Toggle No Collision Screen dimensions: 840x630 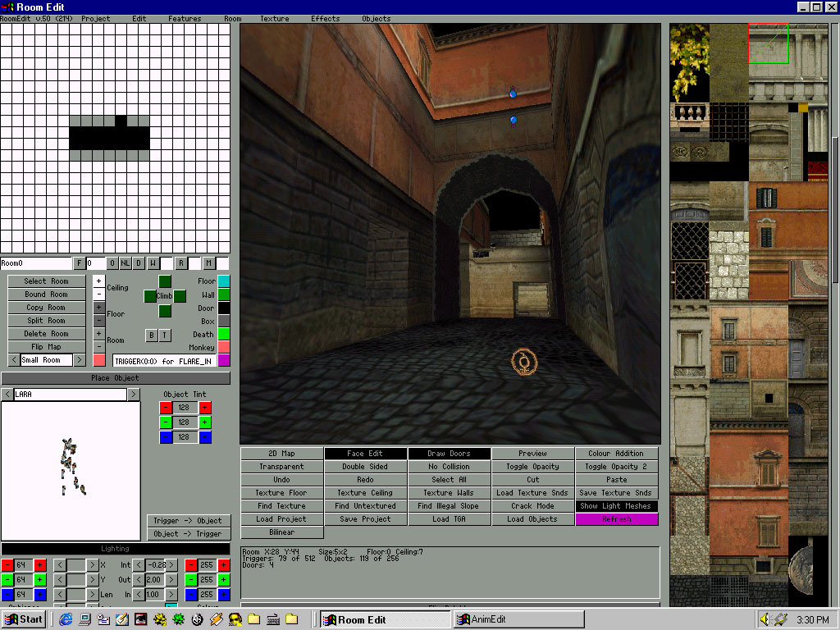pyautogui.click(x=449, y=467)
